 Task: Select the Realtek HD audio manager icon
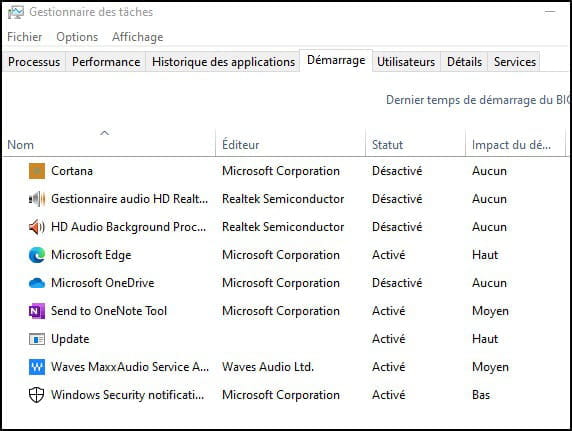click(x=37, y=199)
